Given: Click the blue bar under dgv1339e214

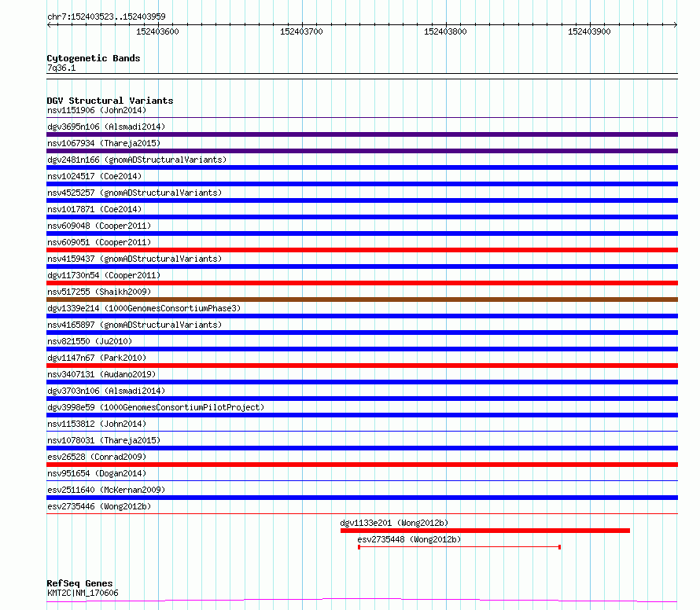Looking at the screenshot, I should pyautogui.click(x=362, y=316).
